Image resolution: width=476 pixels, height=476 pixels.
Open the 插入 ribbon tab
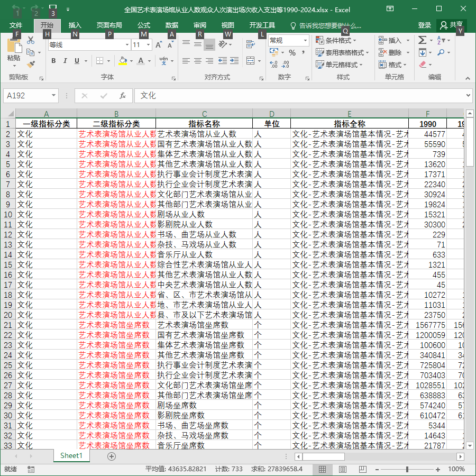[x=75, y=25]
